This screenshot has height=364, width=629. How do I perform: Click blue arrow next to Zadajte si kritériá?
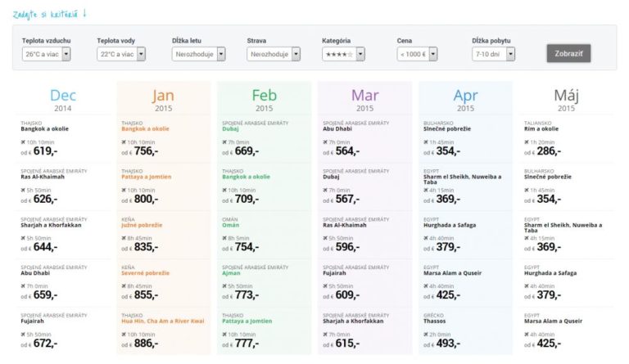pyautogui.click(x=84, y=13)
